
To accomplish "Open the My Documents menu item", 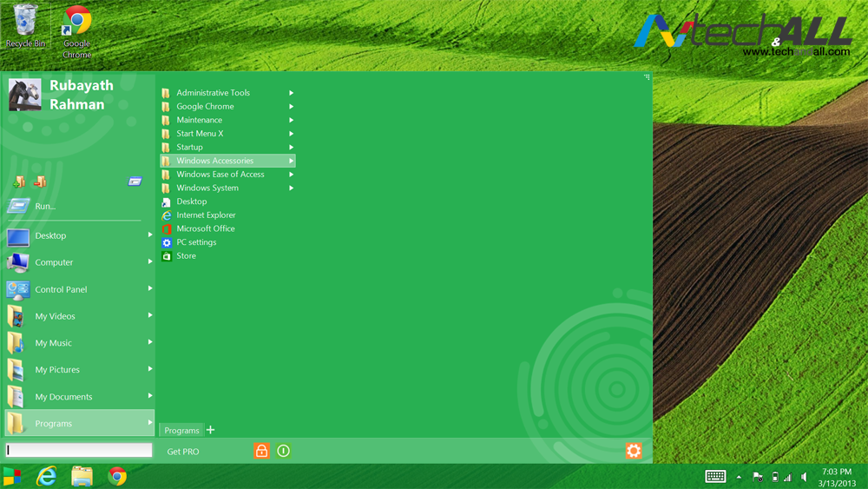I will (63, 397).
